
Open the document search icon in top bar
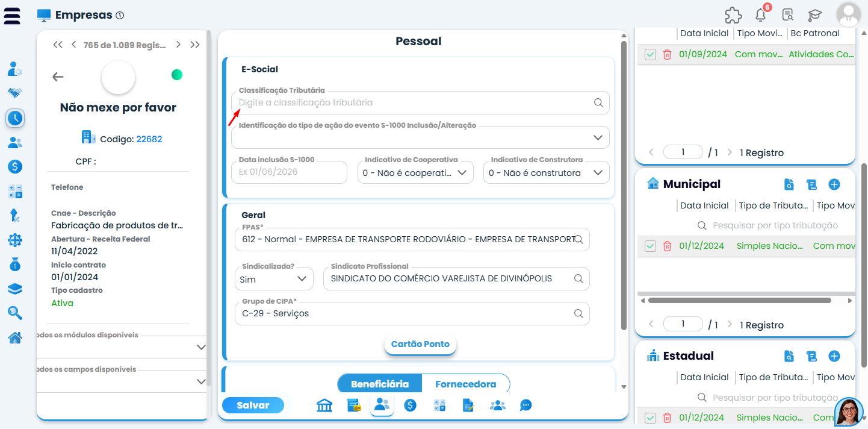pos(787,15)
